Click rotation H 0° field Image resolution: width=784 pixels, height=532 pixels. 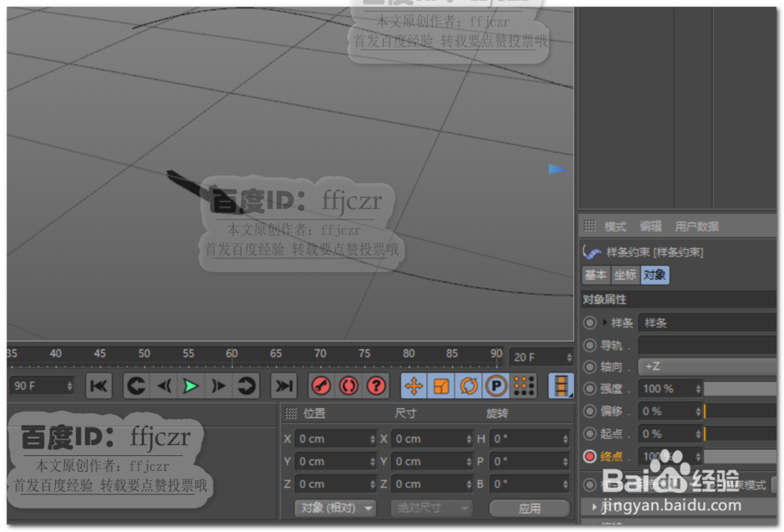point(529,439)
